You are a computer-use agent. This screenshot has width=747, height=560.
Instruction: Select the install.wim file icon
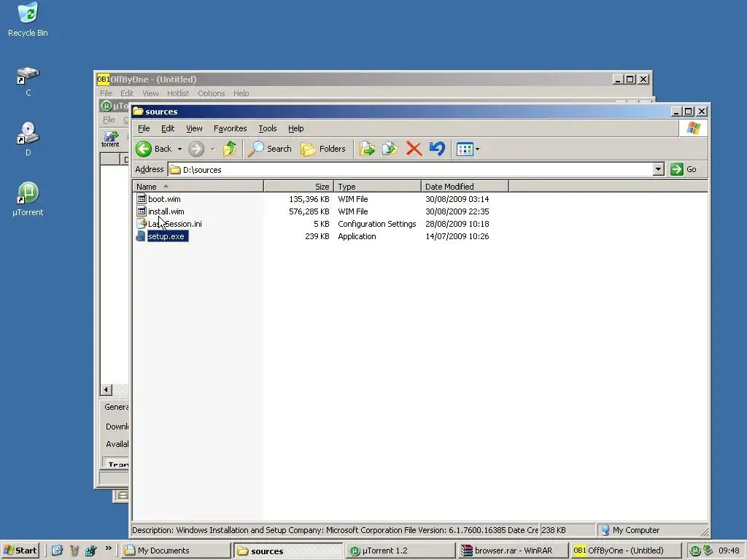click(141, 211)
